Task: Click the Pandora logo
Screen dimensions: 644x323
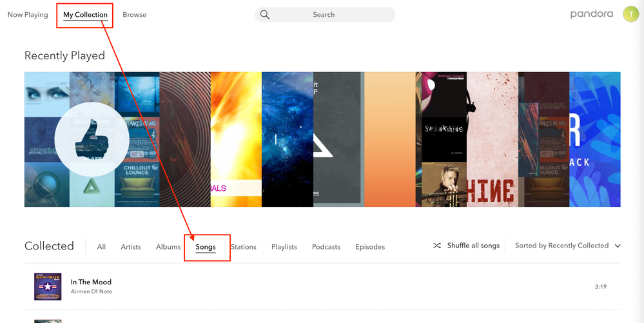Action: pyautogui.click(x=591, y=14)
